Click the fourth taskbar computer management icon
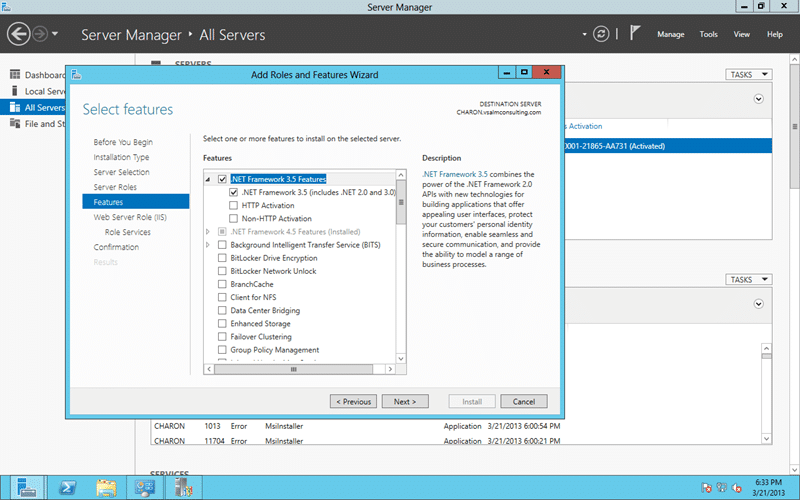This screenshot has width=800, height=500. 145,488
